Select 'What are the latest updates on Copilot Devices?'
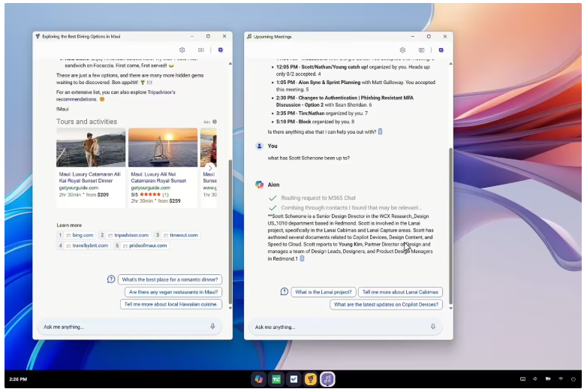Image resolution: width=587 pixels, height=392 pixels. (386, 304)
